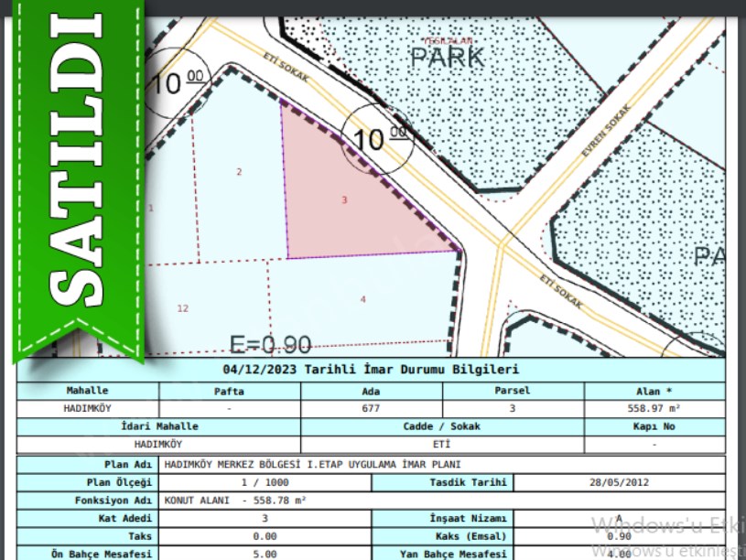
Task: Click the İmar Durumu Bilgileri table title
Action: (371, 370)
